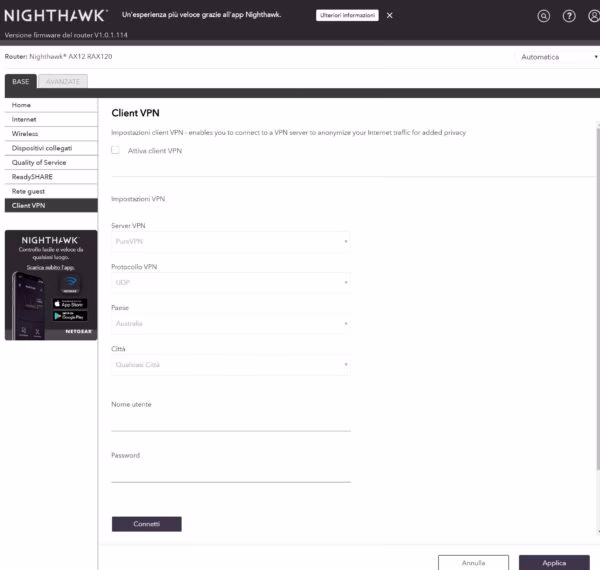Click the App Store badge
The image size is (600, 570).
(70, 304)
